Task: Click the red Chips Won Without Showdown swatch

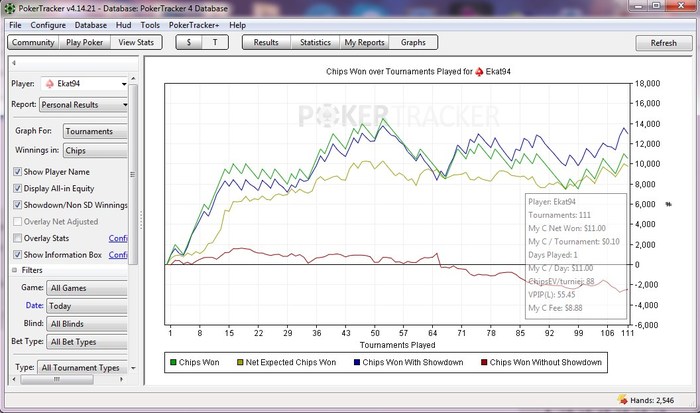Action: [484, 362]
